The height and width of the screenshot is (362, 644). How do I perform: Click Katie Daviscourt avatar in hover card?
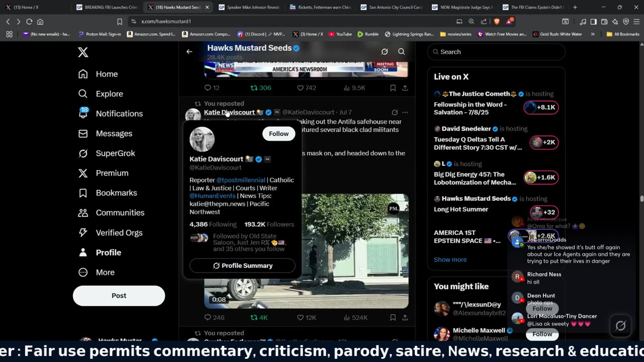pos(202,139)
